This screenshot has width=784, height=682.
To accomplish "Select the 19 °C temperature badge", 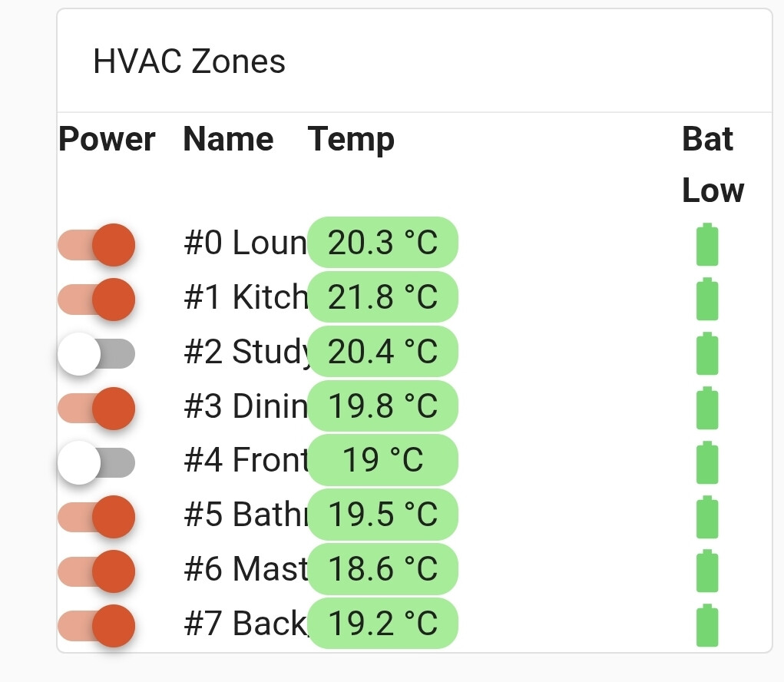I will coord(383,460).
